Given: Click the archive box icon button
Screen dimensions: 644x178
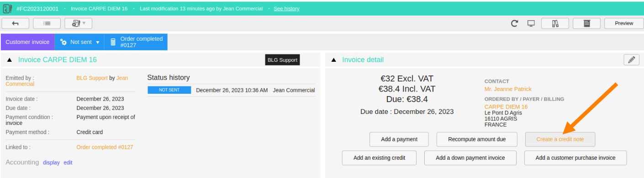Looking at the screenshot, I should pos(587,23).
